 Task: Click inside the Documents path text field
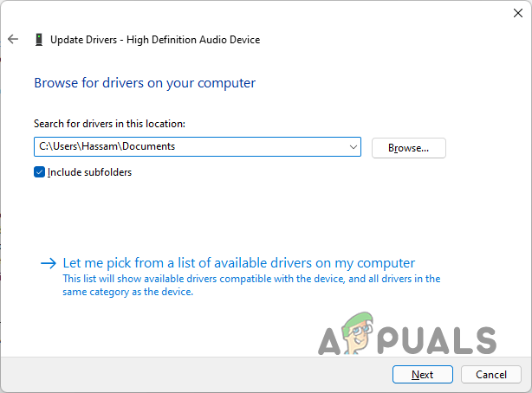(173, 147)
